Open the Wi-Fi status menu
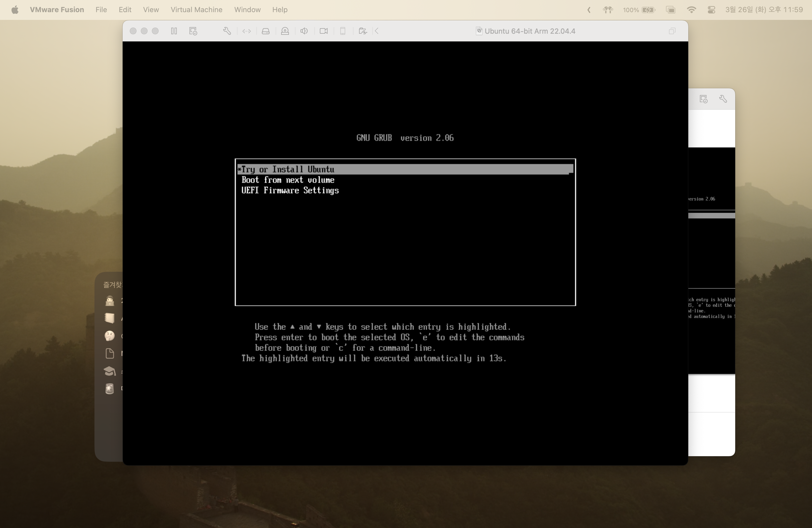Screen dimensions: 812x528 [x=691, y=10]
